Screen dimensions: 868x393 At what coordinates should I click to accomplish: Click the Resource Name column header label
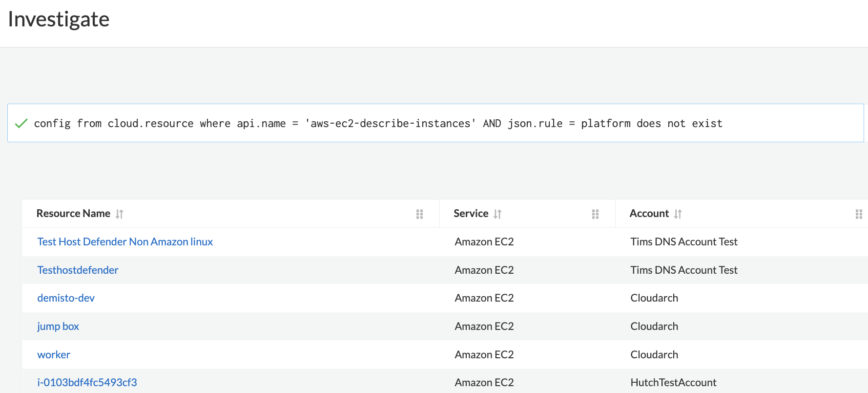73,214
